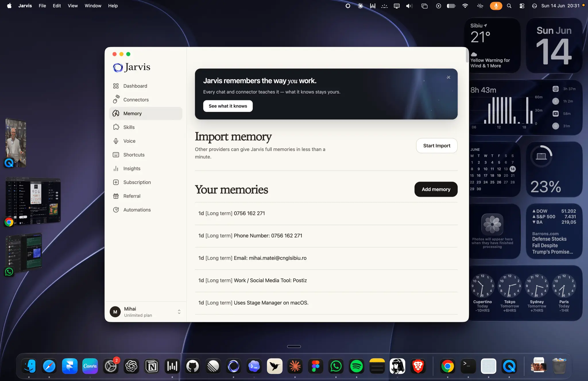Switch to the Chrome Stage Manager thumbnail
Screen dimensions: 588x381
[33, 201]
